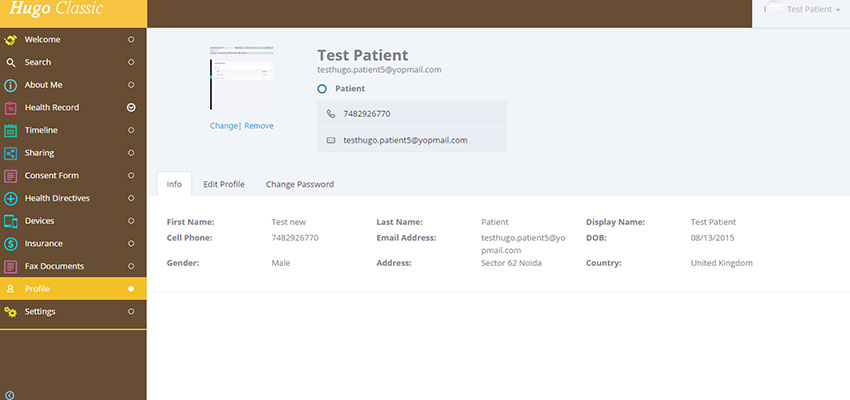Select the Patient radio circle
The image size is (850, 400).
[x=322, y=88]
